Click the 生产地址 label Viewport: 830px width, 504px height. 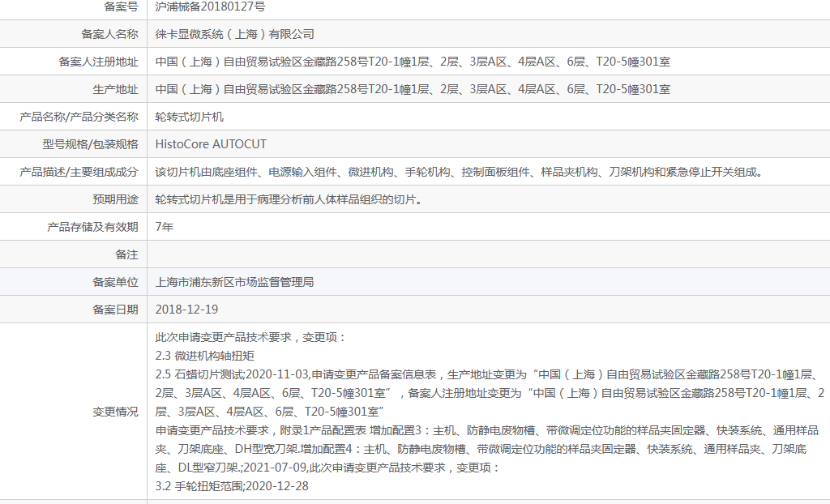(x=115, y=89)
